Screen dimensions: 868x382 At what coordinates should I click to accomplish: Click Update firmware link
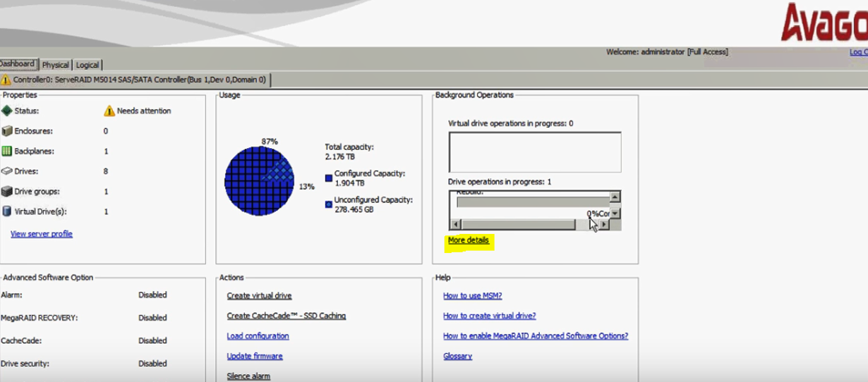[255, 356]
